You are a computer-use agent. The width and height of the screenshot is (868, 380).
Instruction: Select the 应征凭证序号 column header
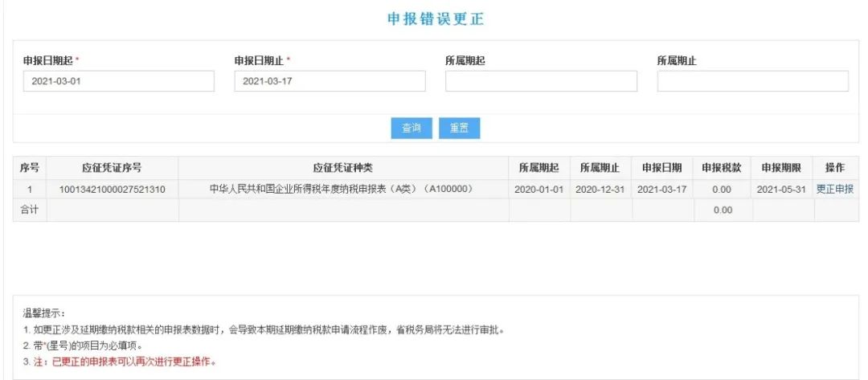[113, 168]
